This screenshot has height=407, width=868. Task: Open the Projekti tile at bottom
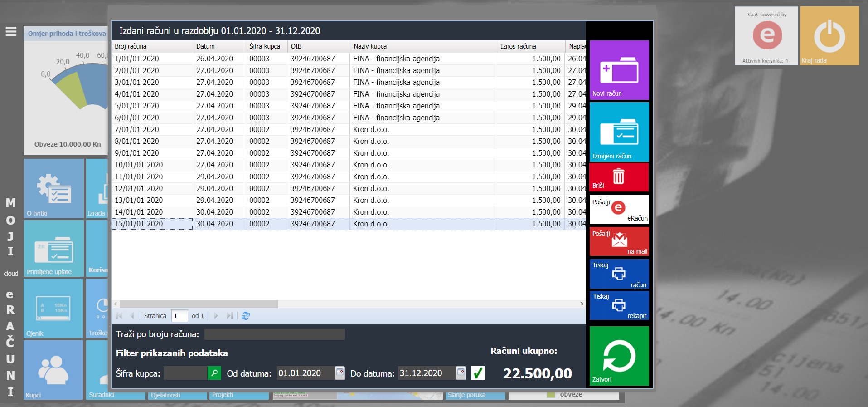[x=239, y=395]
